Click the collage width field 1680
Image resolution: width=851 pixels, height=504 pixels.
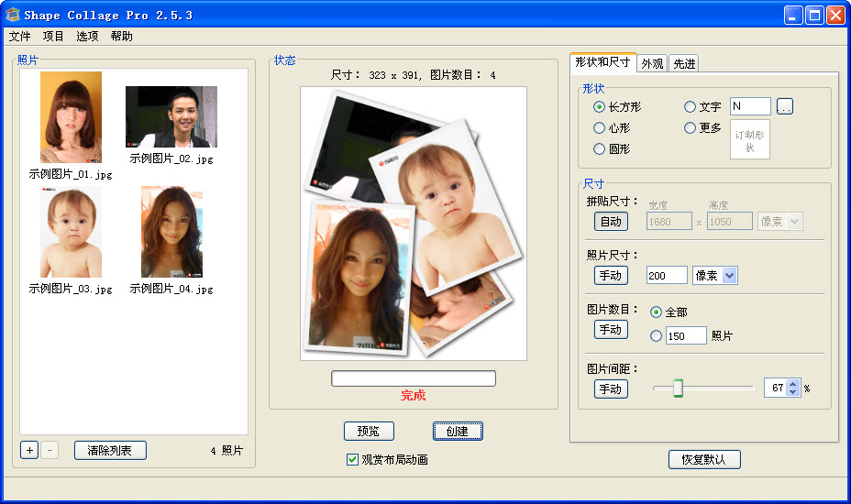click(x=669, y=222)
